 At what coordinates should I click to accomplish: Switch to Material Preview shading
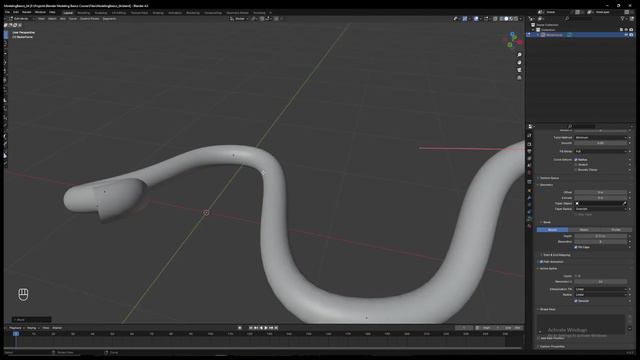click(511, 19)
